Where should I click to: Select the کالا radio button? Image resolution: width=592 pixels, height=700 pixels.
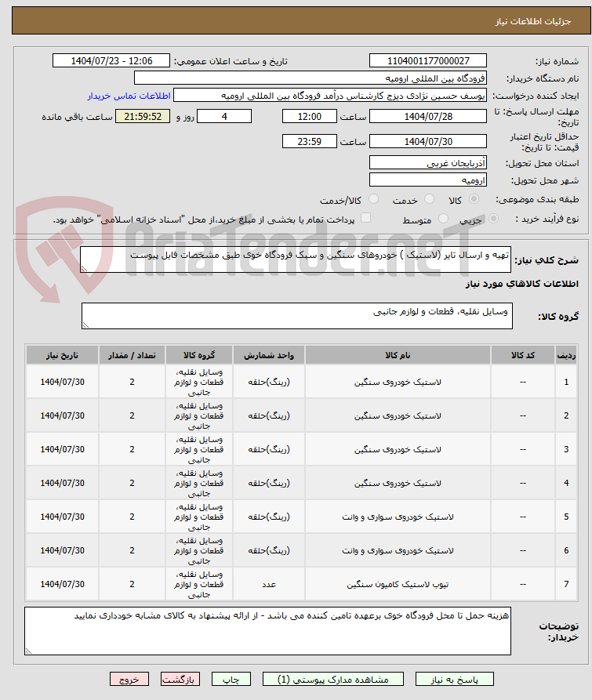474,199
